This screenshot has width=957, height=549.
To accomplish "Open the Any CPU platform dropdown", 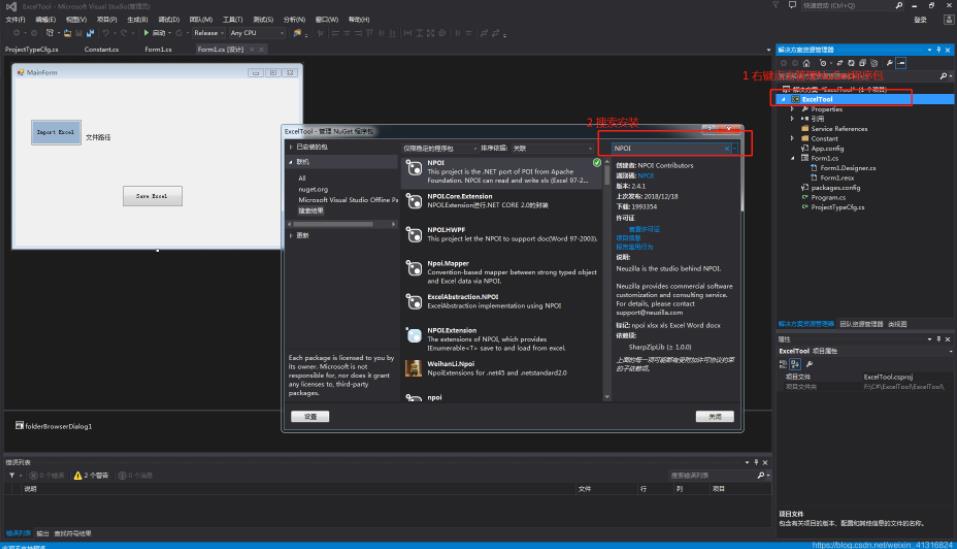I will coord(282,33).
